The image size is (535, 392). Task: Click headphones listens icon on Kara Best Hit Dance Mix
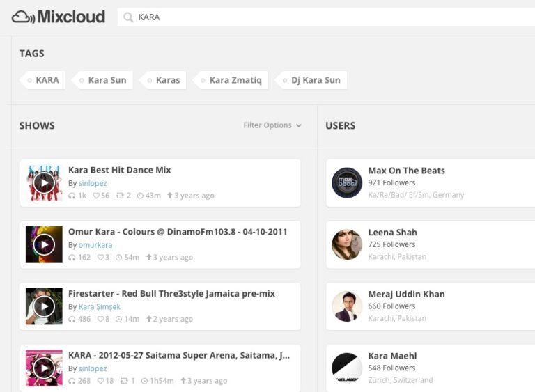click(x=72, y=196)
